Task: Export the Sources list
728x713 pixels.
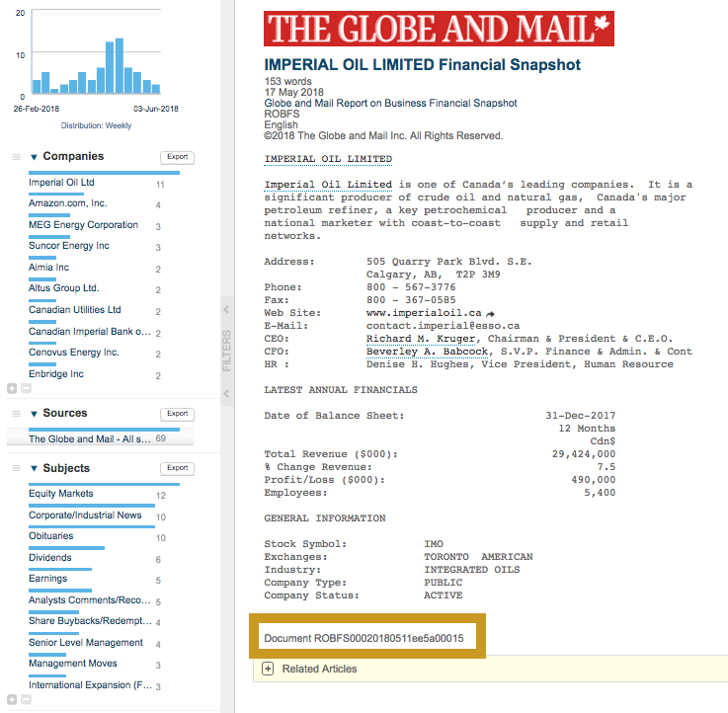Action: click(178, 414)
